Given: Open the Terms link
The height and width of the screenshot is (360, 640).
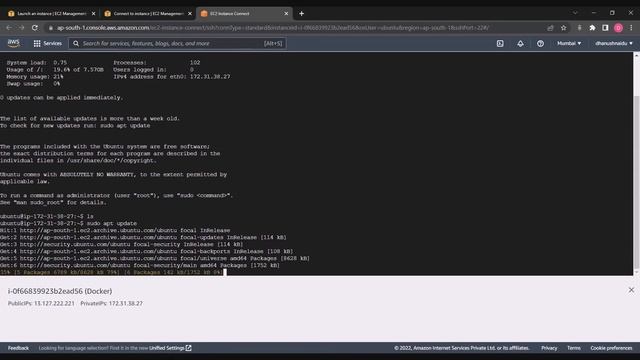Looking at the screenshot, I should (573, 348).
